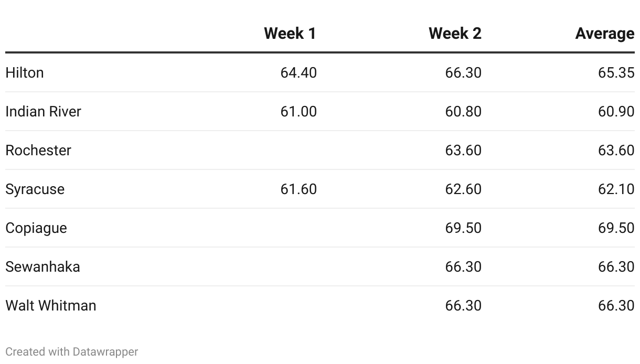Select the Hilton row label
The image size is (640, 364).
(25, 72)
